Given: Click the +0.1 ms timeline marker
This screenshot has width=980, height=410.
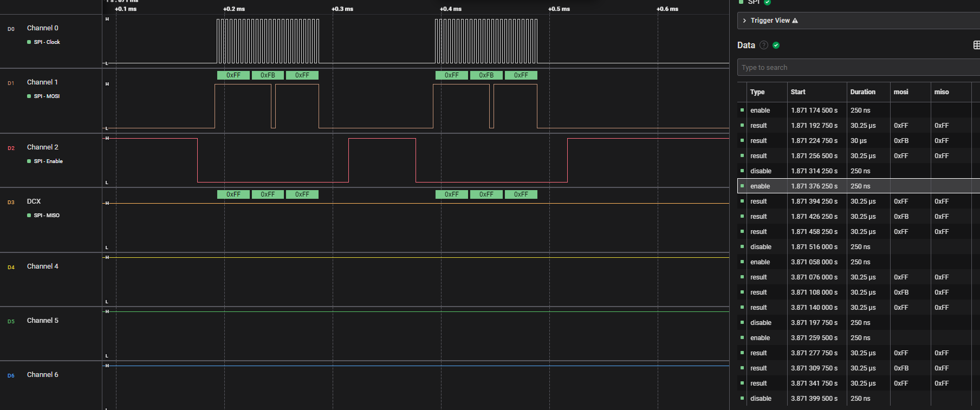Looking at the screenshot, I should click(126, 9).
